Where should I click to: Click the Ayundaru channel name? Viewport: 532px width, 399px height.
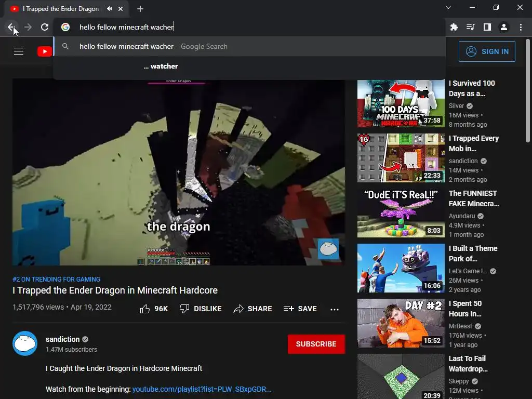point(462,216)
